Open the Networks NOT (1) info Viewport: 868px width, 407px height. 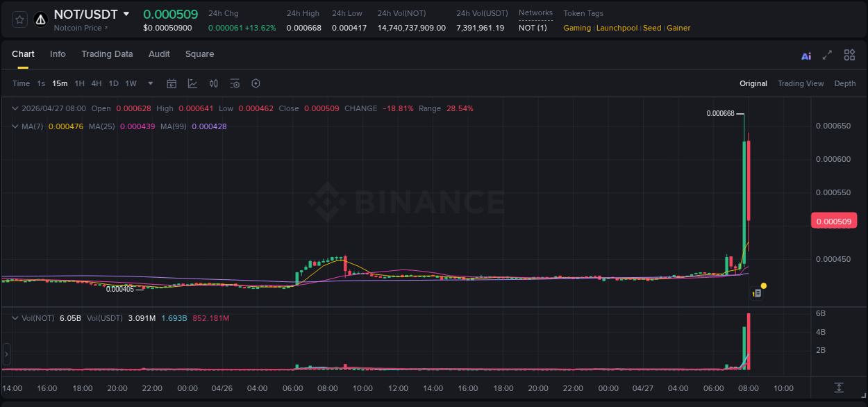coord(533,28)
